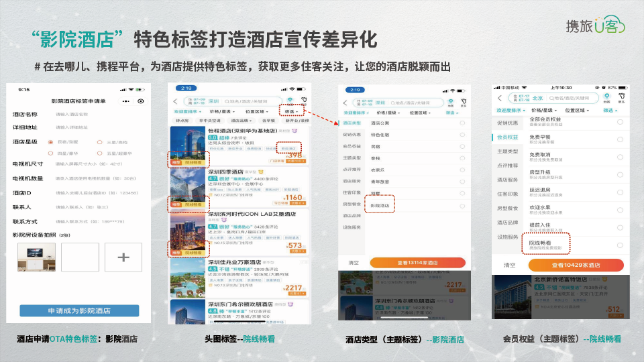Expand 价格/星级 dropdown on 2:18 screen
The width and height of the screenshot is (644, 362).
pos(222,111)
